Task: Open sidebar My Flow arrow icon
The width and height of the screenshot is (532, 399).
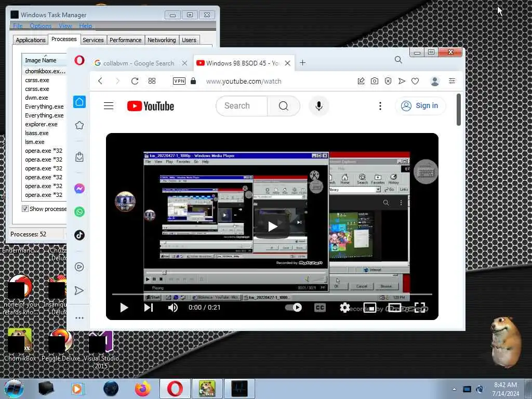Action: click(x=79, y=290)
